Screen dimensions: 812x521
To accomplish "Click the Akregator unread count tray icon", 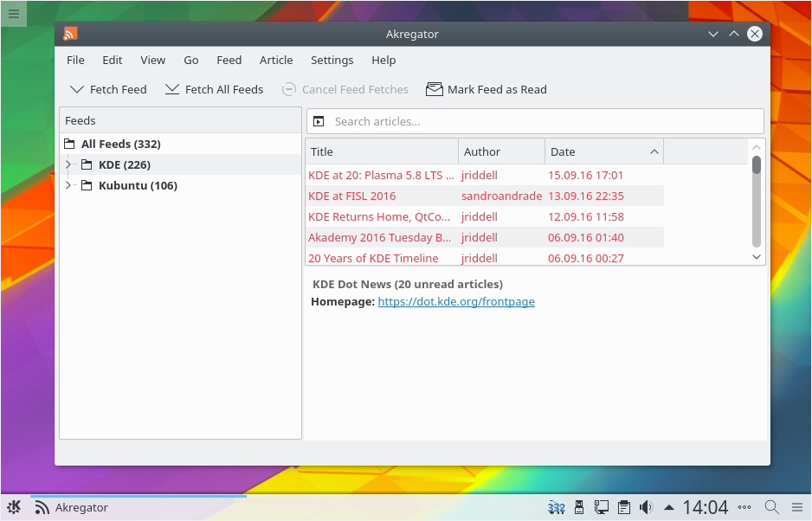I will [x=557, y=507].
